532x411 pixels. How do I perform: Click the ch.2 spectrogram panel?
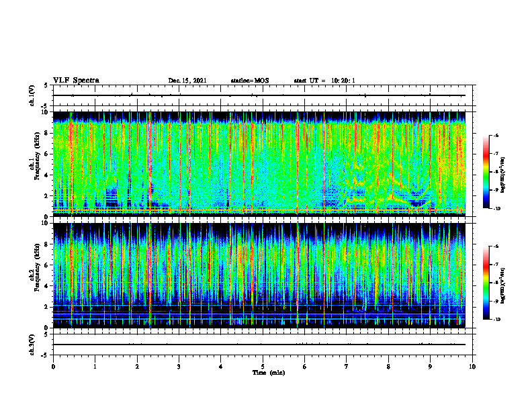pos(259,275)
